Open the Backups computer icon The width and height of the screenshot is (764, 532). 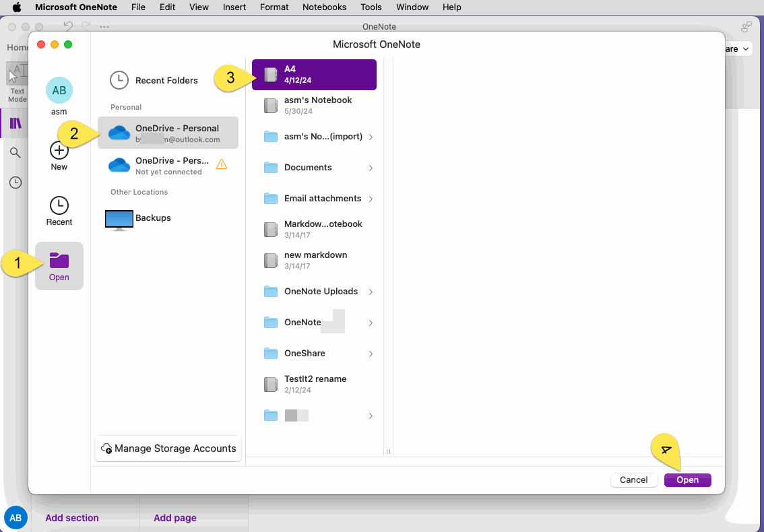point(119,219)
